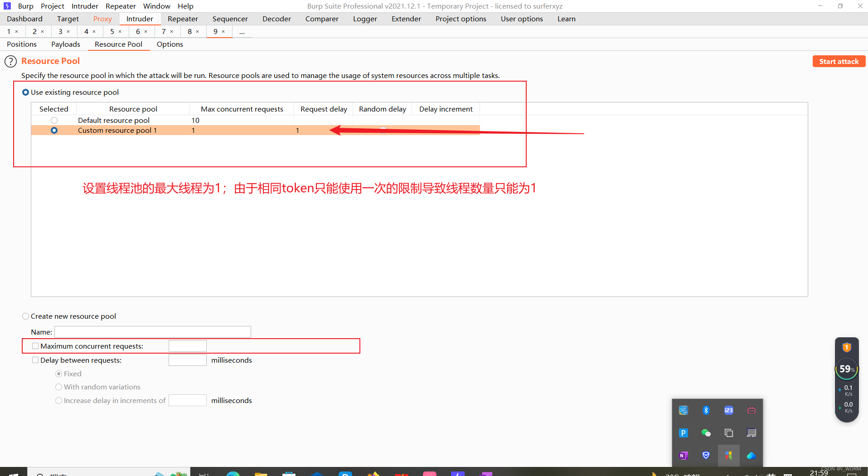Screen dimensions: 868x476
Task: Sort by Resource pool column header
Action: [x=133, y=109]
